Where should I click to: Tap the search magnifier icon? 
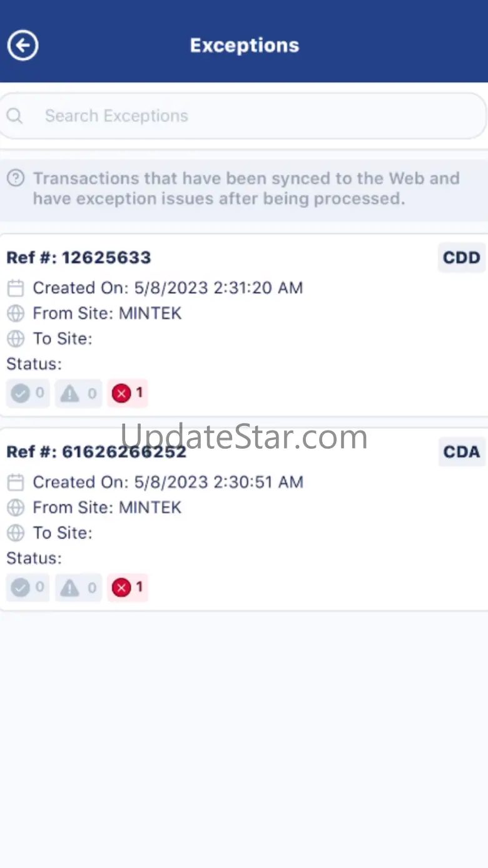[14, 116]
